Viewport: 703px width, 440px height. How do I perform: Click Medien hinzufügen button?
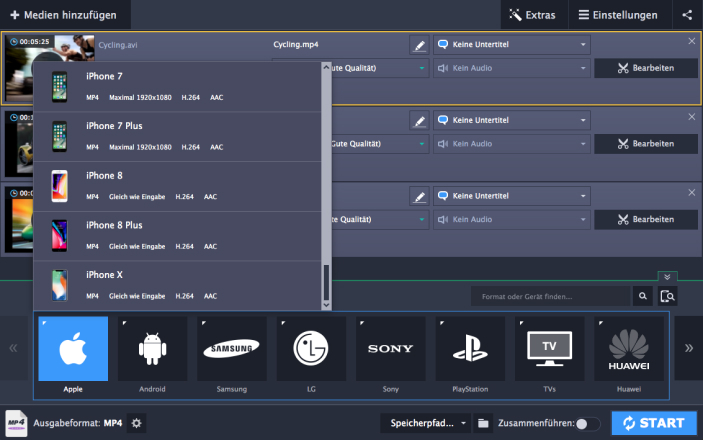[64, 15]
